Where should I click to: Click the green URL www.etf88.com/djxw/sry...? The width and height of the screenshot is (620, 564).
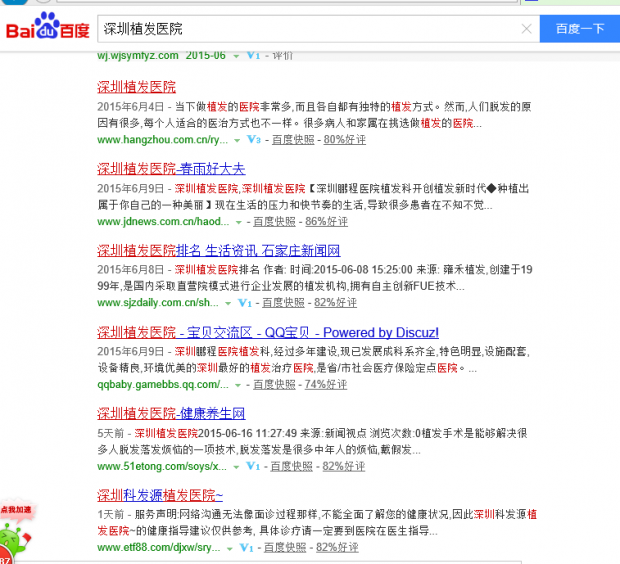point(159,547)
